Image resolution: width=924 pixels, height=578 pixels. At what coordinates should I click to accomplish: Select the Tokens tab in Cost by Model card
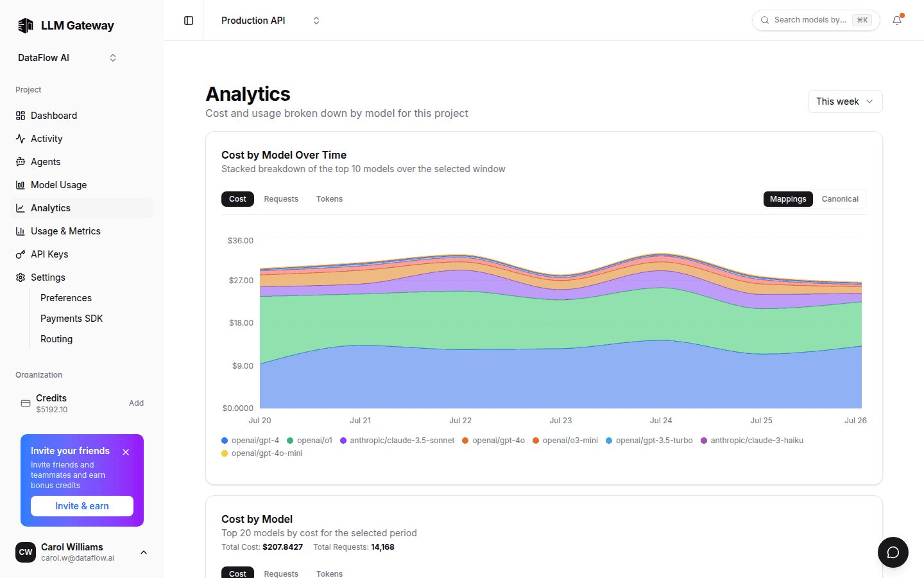pyautogui.click(x=329, y=573)
